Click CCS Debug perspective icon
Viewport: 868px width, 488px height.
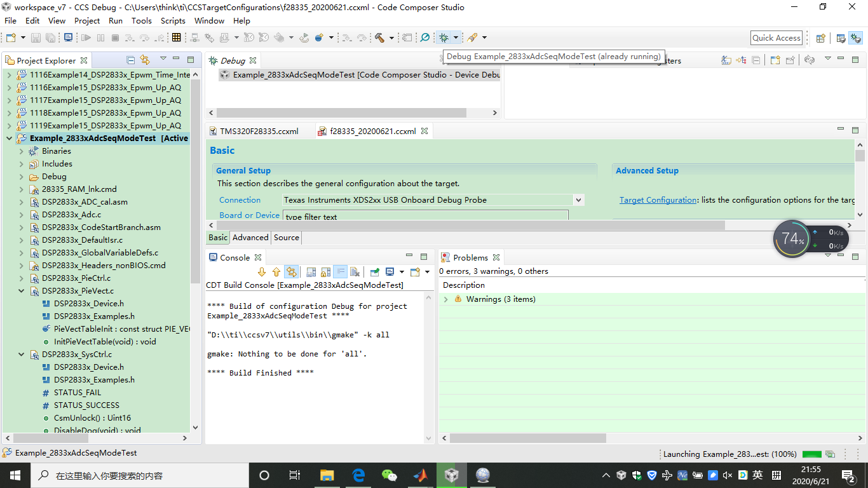point(855,38)
